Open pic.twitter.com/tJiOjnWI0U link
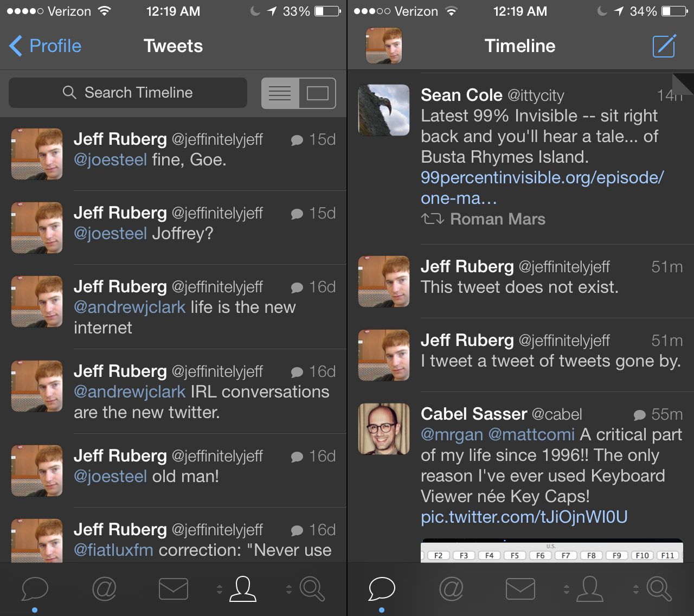The height and width of the screenshot is (616, 694). (x=524, y=517)
